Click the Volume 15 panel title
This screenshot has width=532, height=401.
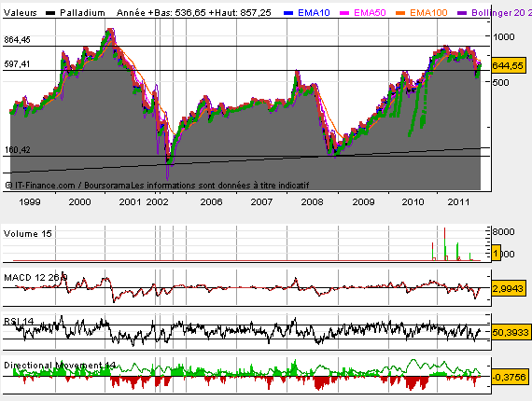tap(28, 233)
